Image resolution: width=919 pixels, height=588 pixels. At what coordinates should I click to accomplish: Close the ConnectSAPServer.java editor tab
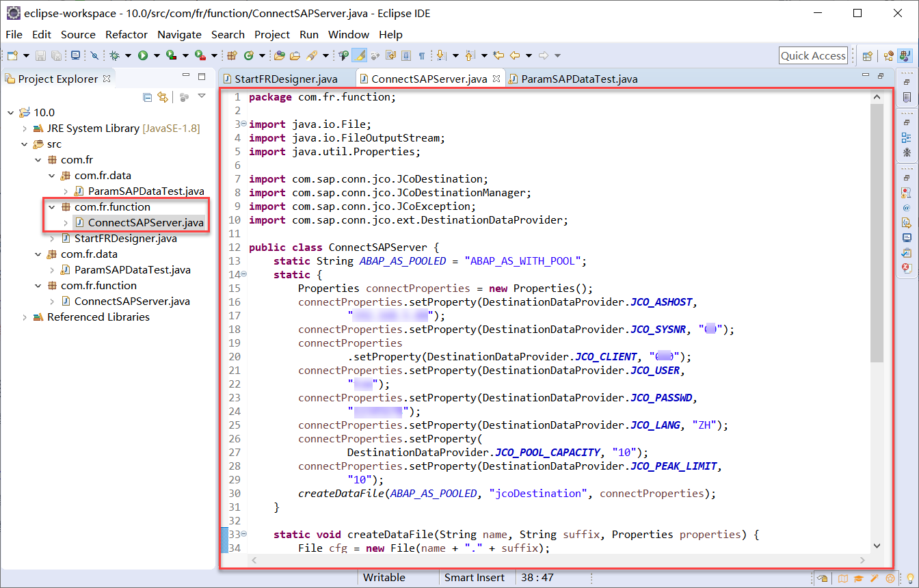point(496,79)
